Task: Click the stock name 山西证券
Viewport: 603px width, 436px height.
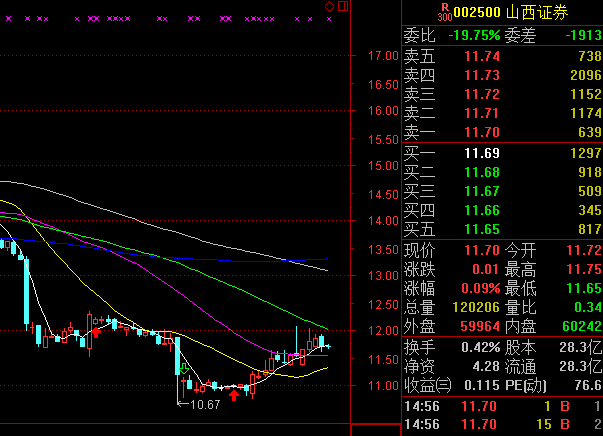Action: (x=537, y=12)
